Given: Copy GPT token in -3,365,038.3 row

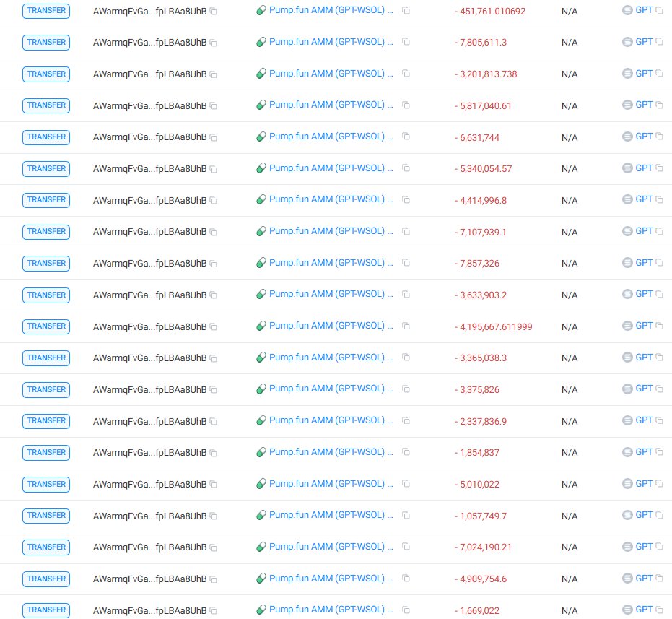Looking at the screenshot, I should [660, 358].
